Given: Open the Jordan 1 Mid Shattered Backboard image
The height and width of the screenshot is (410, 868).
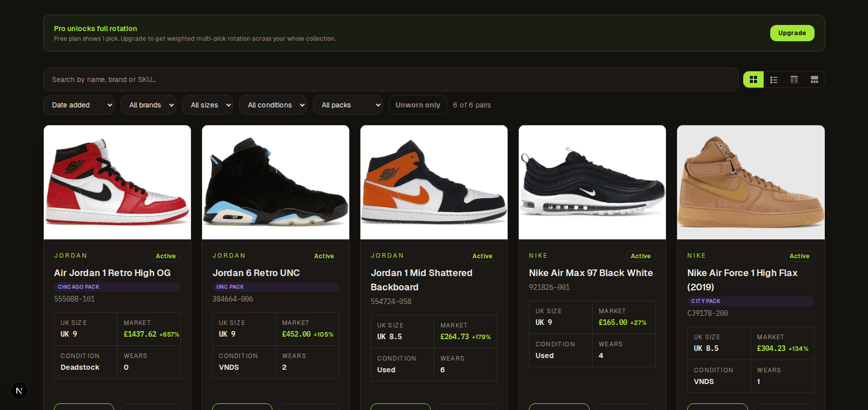Looking at the screenshot, I should 434,182.
